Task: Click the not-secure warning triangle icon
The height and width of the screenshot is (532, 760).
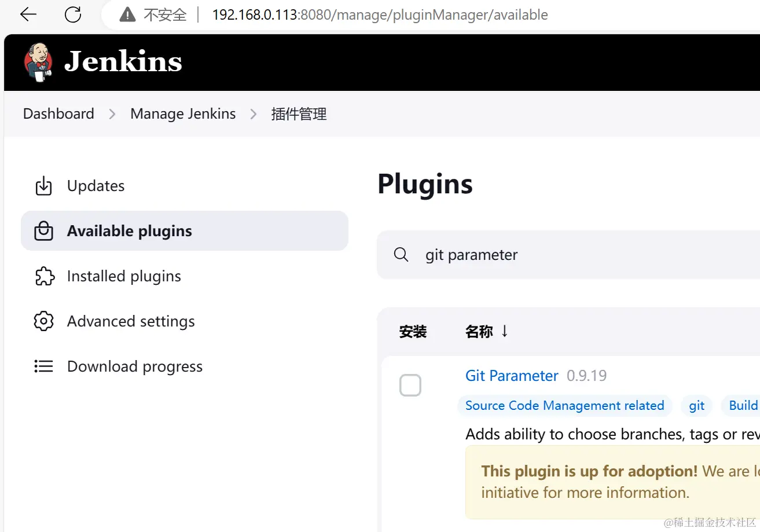Action: (x=127, y=15)
